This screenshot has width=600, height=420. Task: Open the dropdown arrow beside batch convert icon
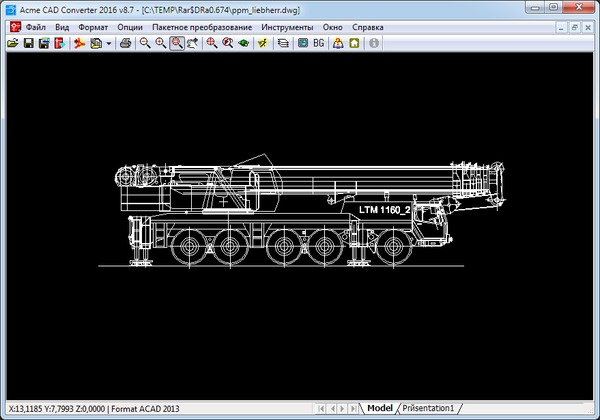pyautogui.click(x=109, y=44)
